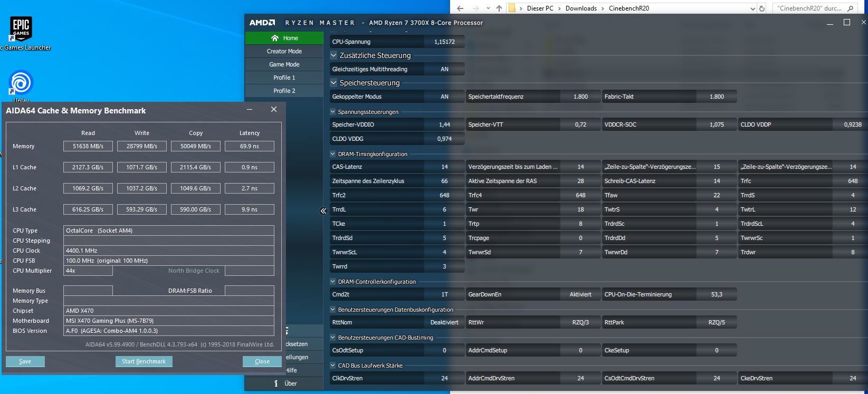Switch to Creator Mode

point(284,51)
